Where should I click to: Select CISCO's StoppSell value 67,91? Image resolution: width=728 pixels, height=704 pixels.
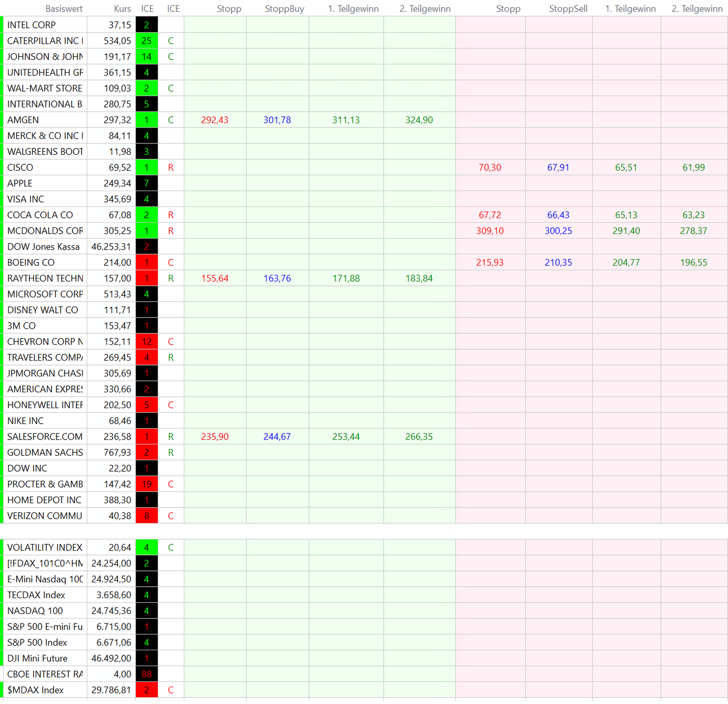tap(558, 167)
